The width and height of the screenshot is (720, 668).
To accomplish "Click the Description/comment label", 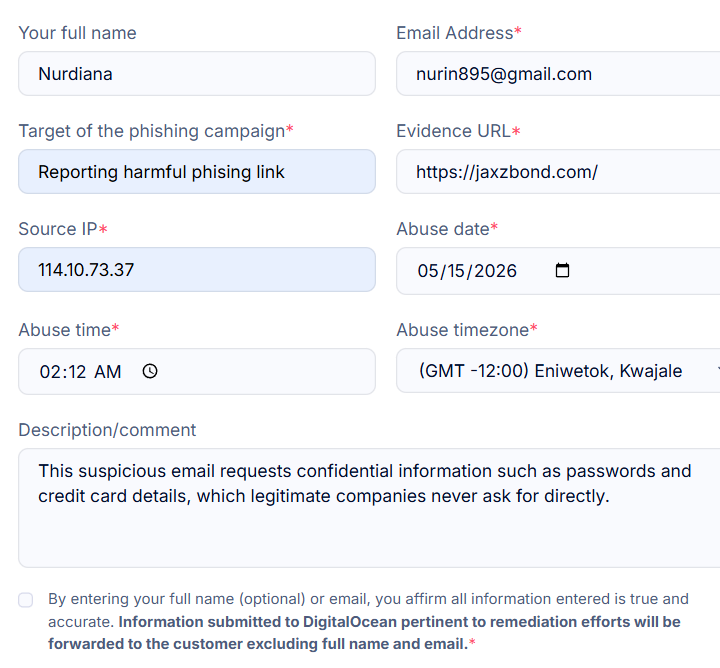I will pyautogui.click(x=107, y=430).
